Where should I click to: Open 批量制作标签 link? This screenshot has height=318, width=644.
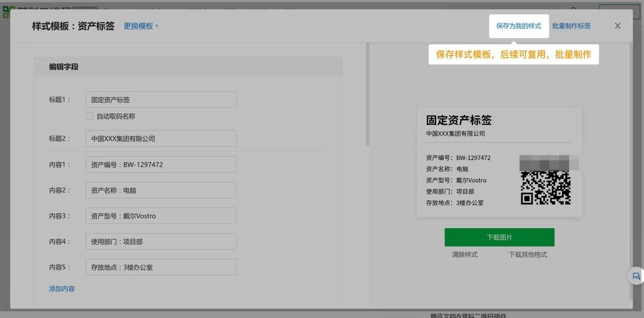click(x=571, y=26)
